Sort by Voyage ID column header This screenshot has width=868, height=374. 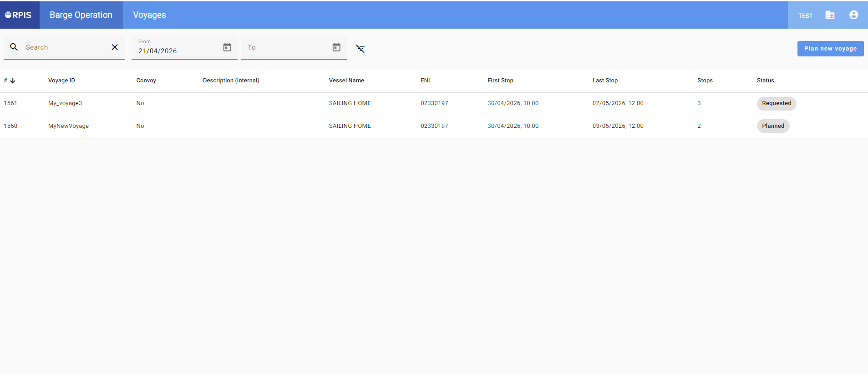(61, 81)
